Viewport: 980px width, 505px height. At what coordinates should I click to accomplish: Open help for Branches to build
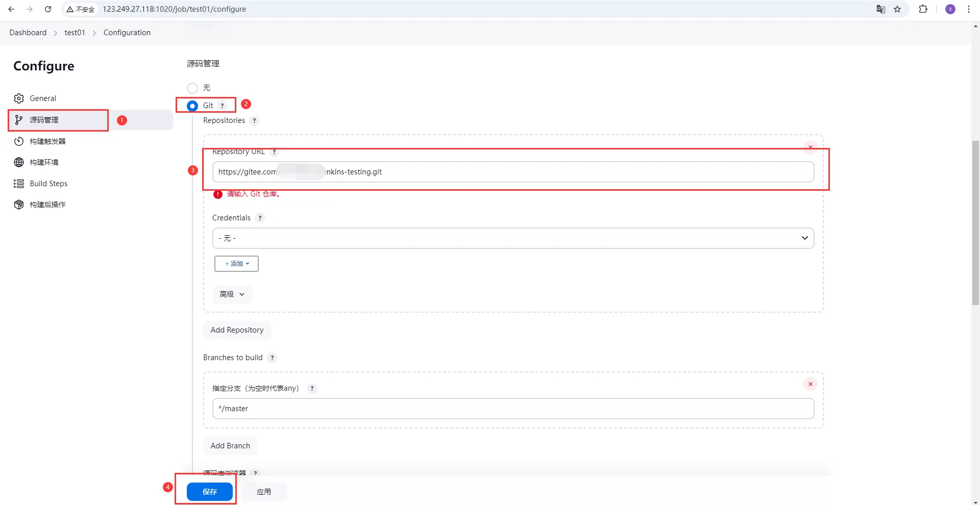272,358
